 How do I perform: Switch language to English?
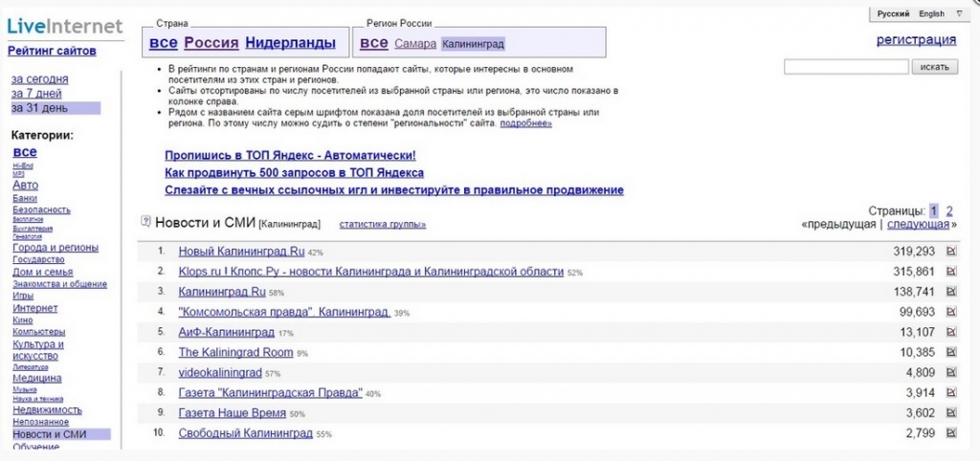coord(932,13)
